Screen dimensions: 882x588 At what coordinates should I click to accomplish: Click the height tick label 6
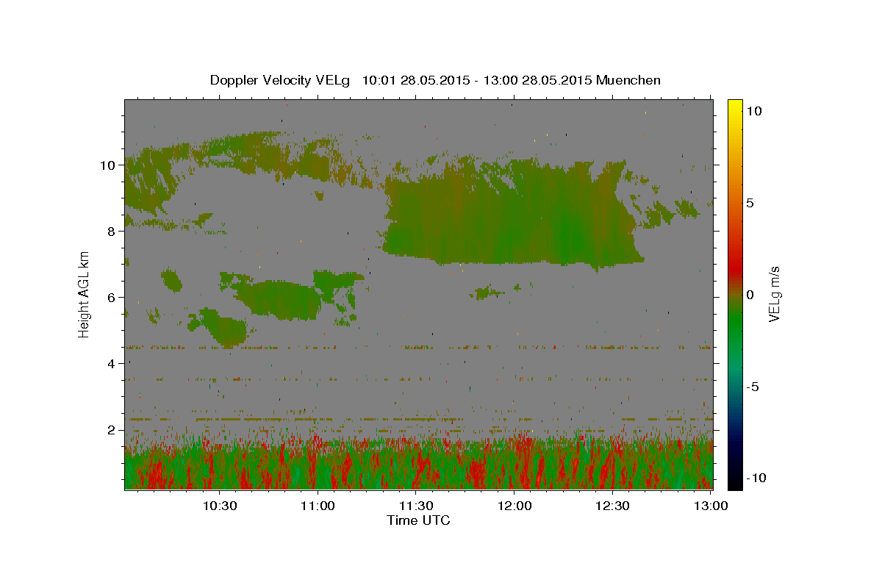click(112, 298)
